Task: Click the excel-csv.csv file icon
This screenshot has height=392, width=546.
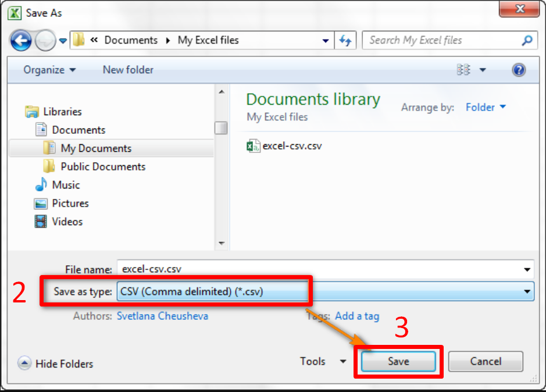Action: point(253,146)
